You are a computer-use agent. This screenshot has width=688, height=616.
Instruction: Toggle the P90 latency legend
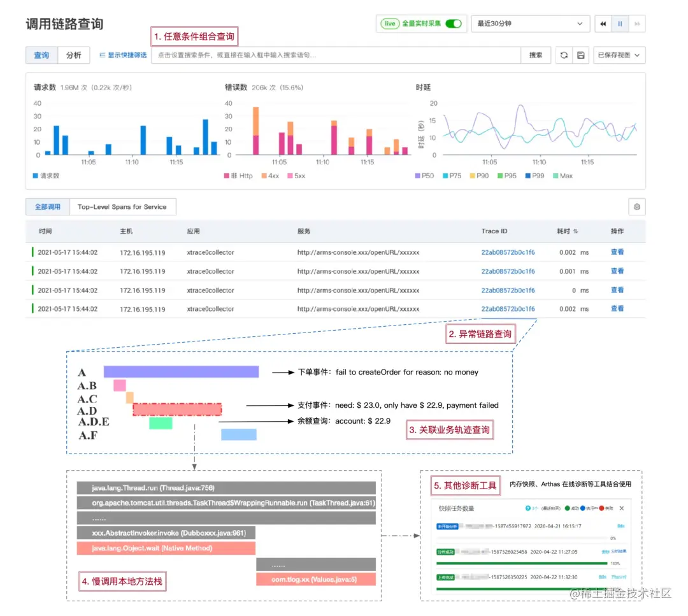(479, 175)
